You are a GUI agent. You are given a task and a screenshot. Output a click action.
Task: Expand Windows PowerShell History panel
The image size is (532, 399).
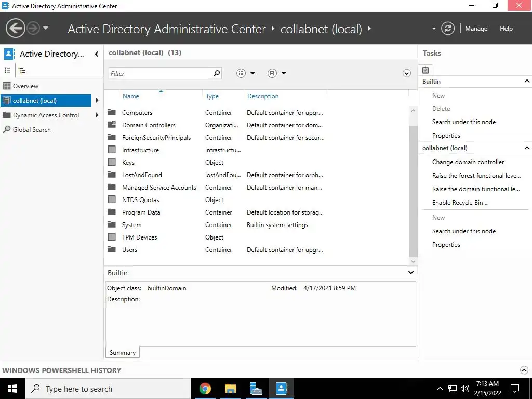pyautogui.click(x=524, y=370)
